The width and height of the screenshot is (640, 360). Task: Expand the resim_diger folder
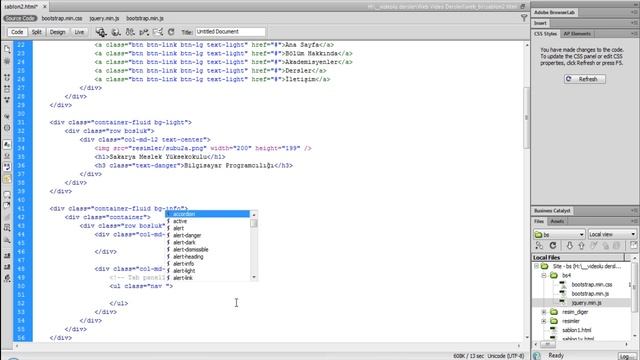(544, 312)
